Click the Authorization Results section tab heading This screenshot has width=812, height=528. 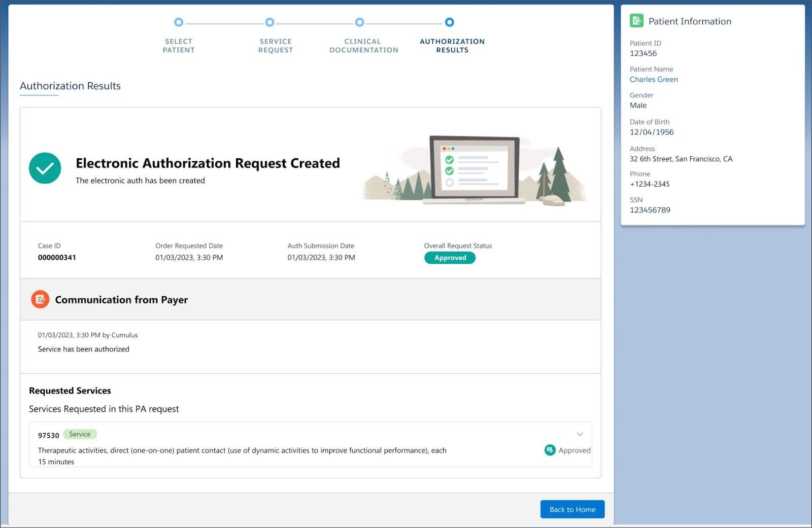tap(70, 86)
